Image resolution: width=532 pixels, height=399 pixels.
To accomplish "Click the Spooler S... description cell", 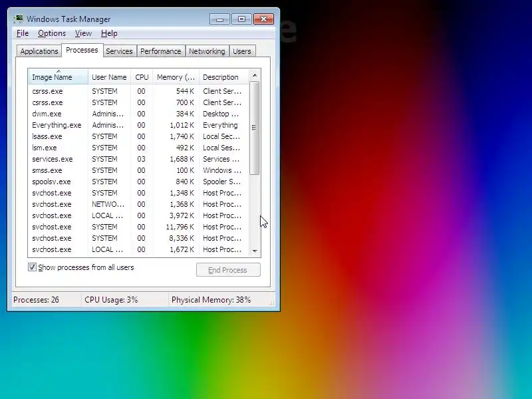I will pos(221,182).
